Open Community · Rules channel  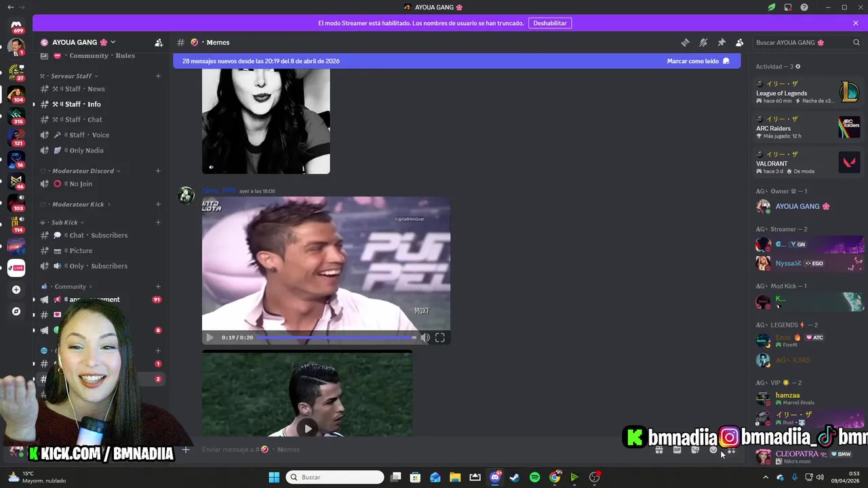pos(100,56)
